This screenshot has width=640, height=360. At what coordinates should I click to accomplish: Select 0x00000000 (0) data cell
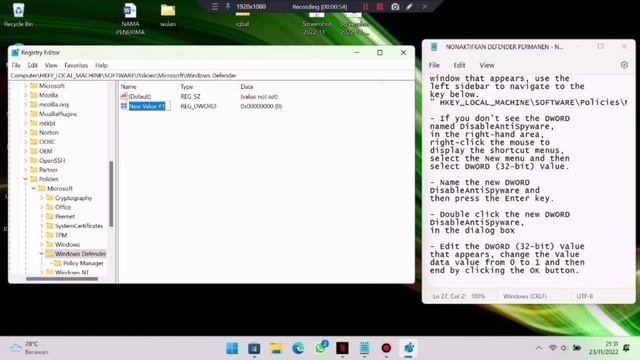pos(261,106)
